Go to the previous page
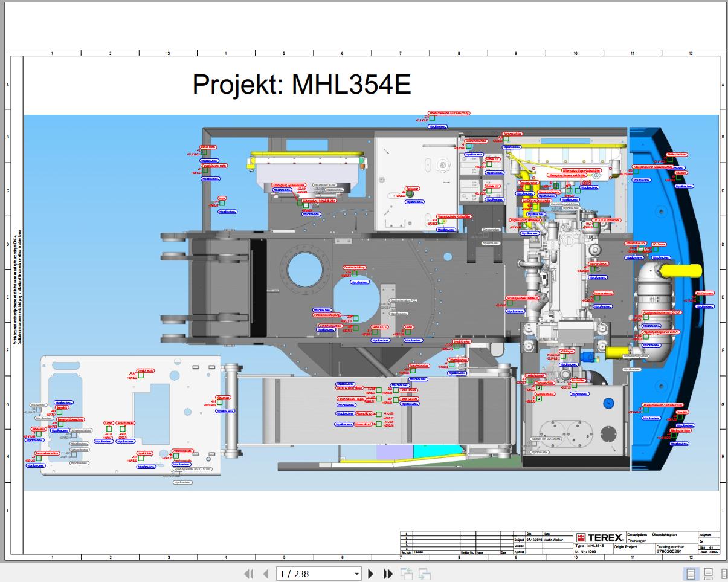Viewport: 728px width, 582px height. click(x=265, y=574)
